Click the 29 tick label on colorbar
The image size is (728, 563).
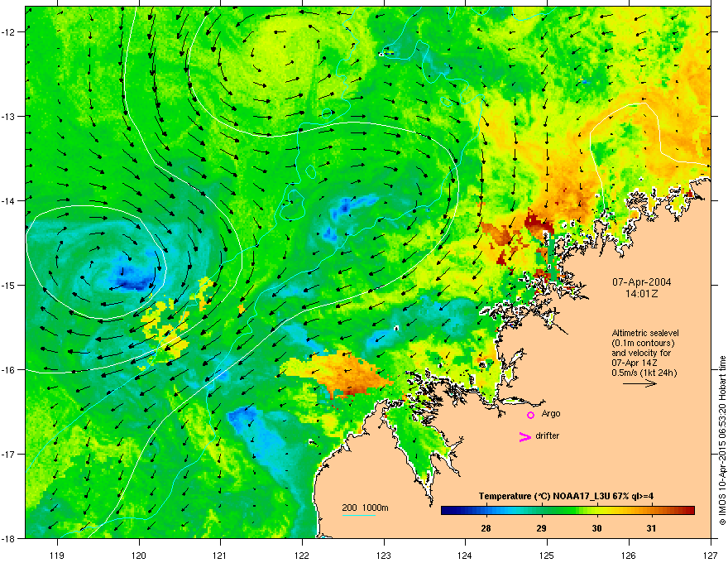coord(541,528)
